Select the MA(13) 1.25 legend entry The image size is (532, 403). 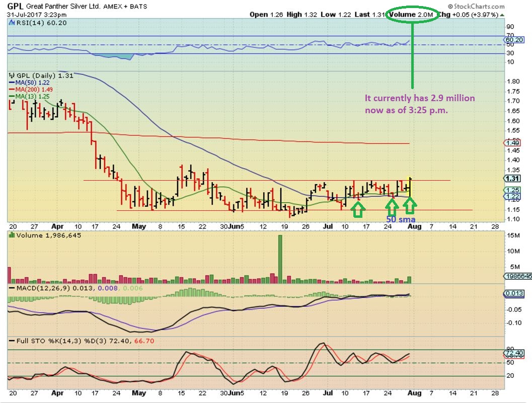point(30,96)
